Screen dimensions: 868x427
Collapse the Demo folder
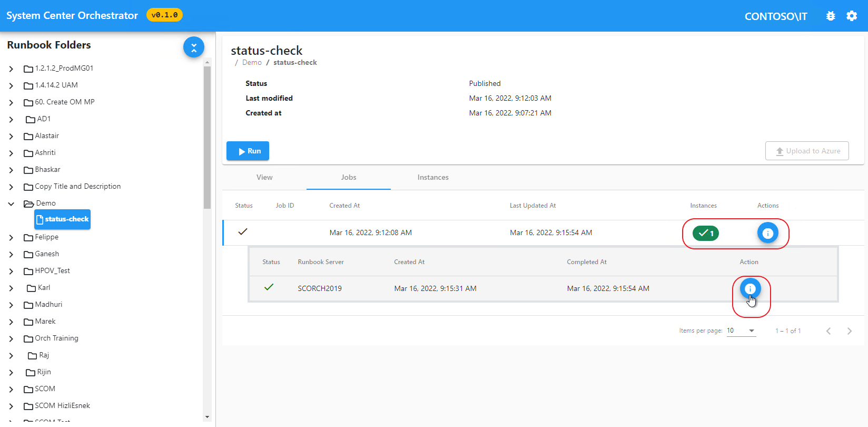tap(11, 203)
